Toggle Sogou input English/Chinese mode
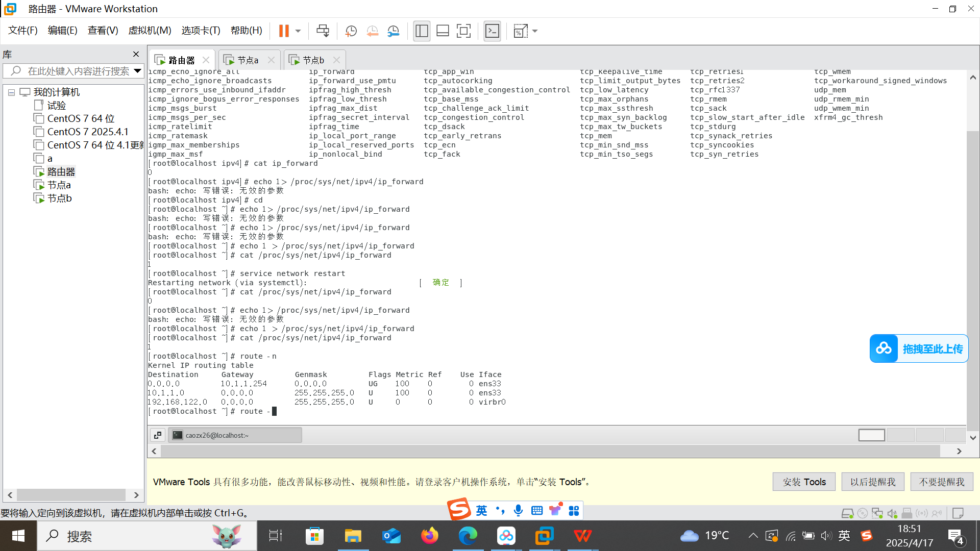Image resolution: width=980 pixels, height=551 pixels. [481, 511]
